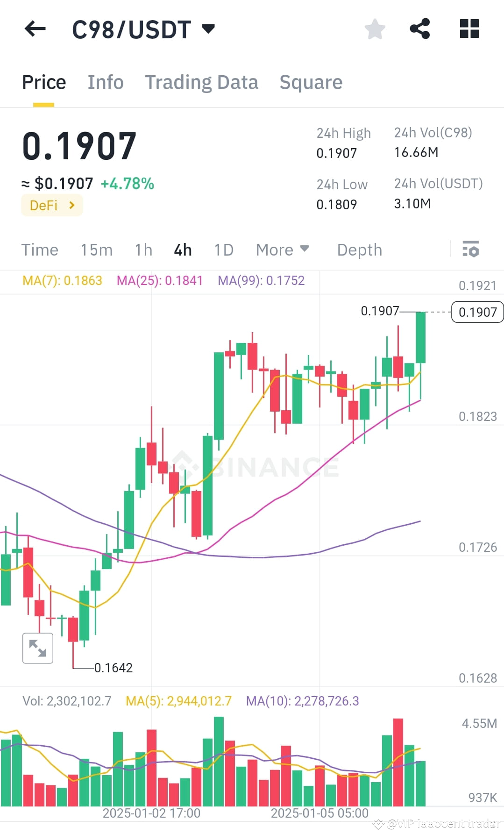This screenshot has width=504, height=834.
Task: Open the C98/USDT pair selector dropdown
Action: tap(142, 29)
